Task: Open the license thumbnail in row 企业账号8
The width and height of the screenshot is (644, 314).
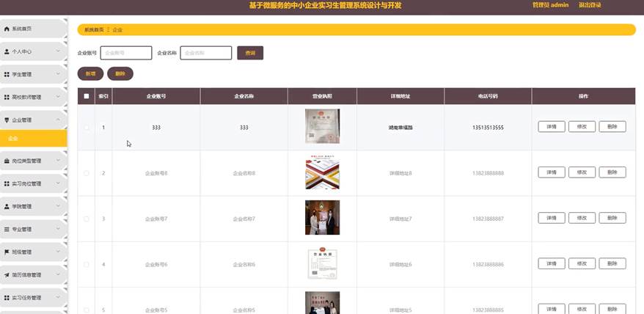Action: pyautogui.click(x=323, y=172)
